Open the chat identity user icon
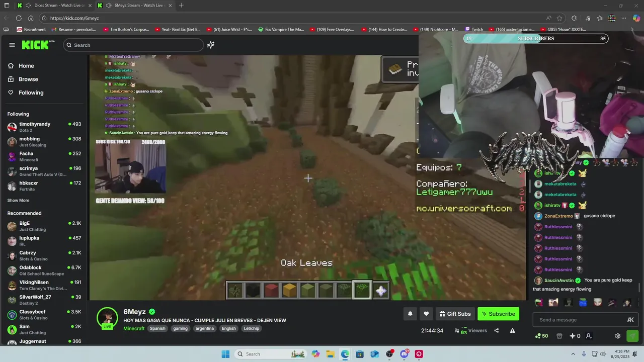 (589, 336)
